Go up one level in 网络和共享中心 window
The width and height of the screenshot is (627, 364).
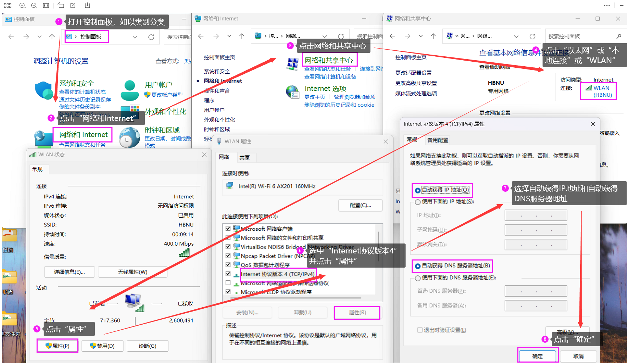click(x=433, y=36)
